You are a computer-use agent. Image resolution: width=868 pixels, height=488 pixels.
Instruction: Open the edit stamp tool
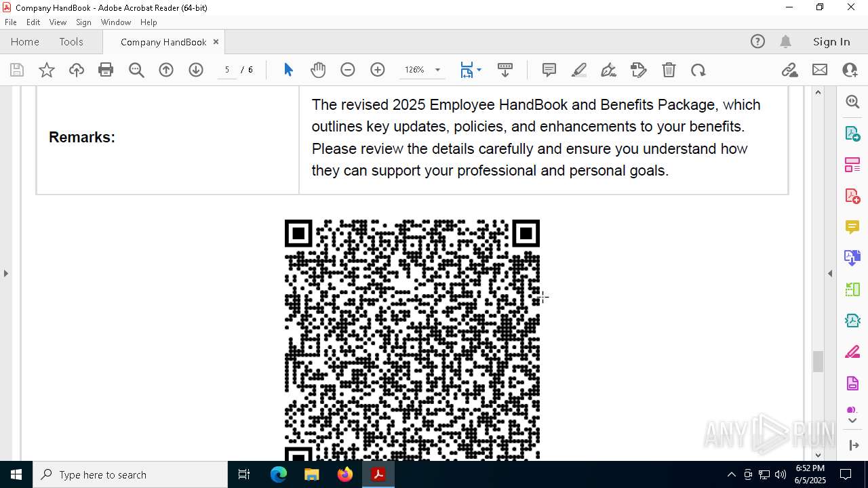(639, 70)
